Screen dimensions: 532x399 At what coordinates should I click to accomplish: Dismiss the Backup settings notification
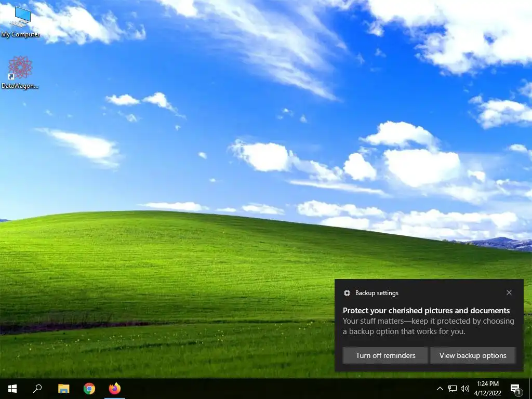click(509, 292)
